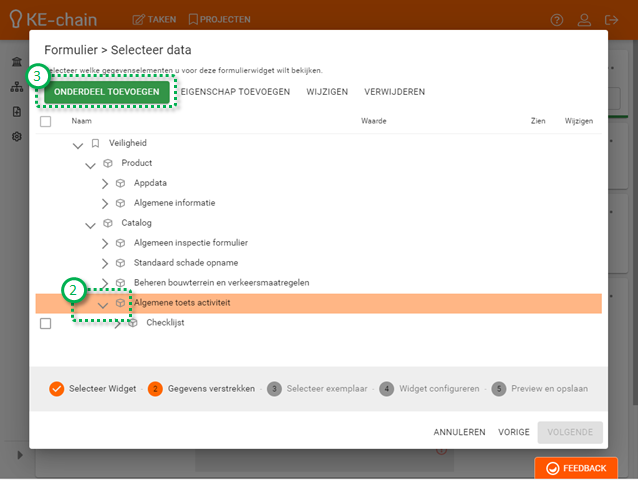The width and height of the screenshot is (638, 480).
Task: Check the Checklijst row checkbox
Action: tap(45, 323)
